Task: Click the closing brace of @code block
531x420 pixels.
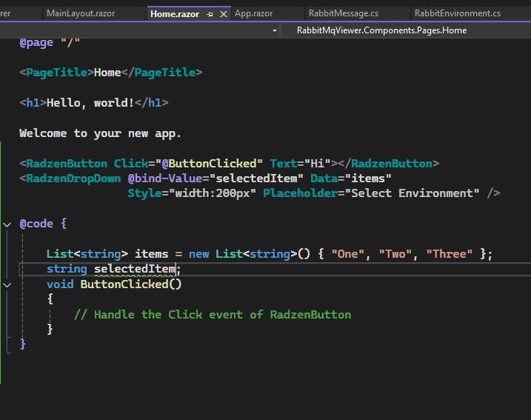Action: pos(23,344)
